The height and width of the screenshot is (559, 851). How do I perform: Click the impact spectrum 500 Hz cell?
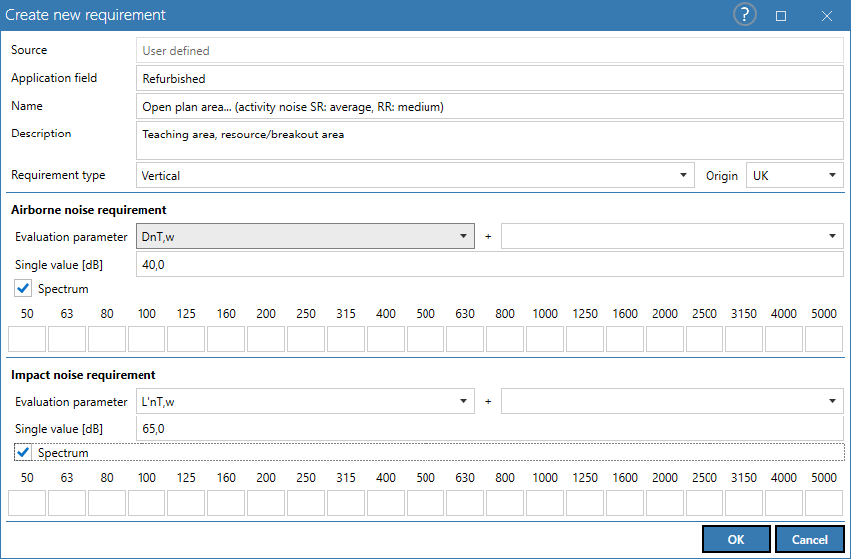426,503
